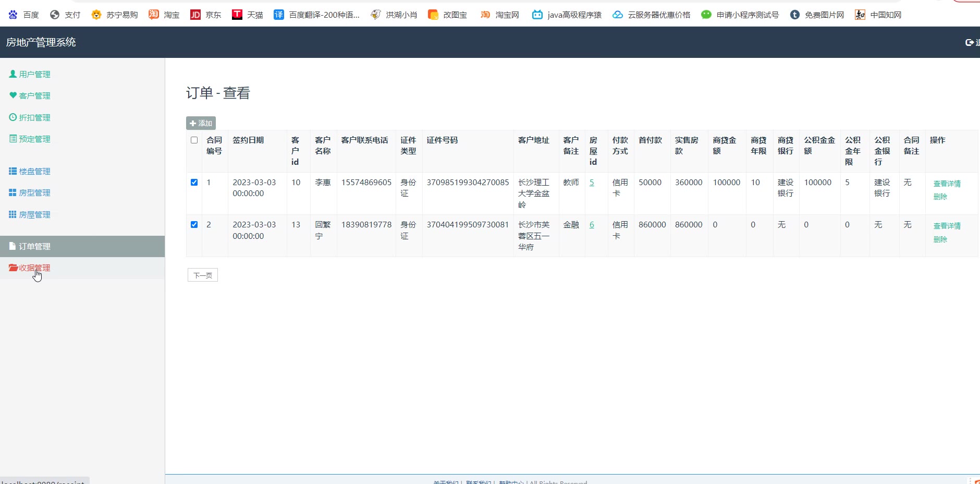
Task: Click the file icon beside 订单管理
Action: click(13, 246)
